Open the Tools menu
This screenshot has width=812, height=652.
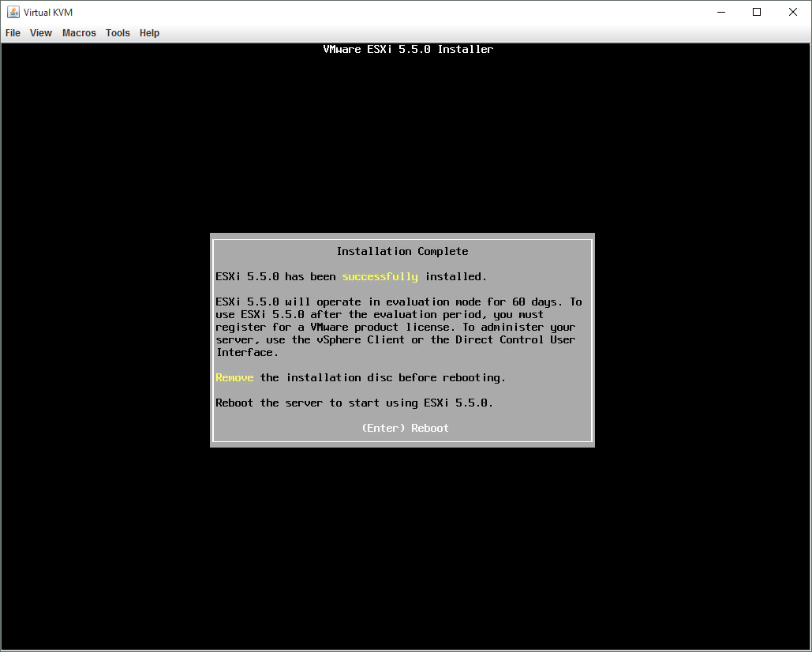tap(118, 33)
